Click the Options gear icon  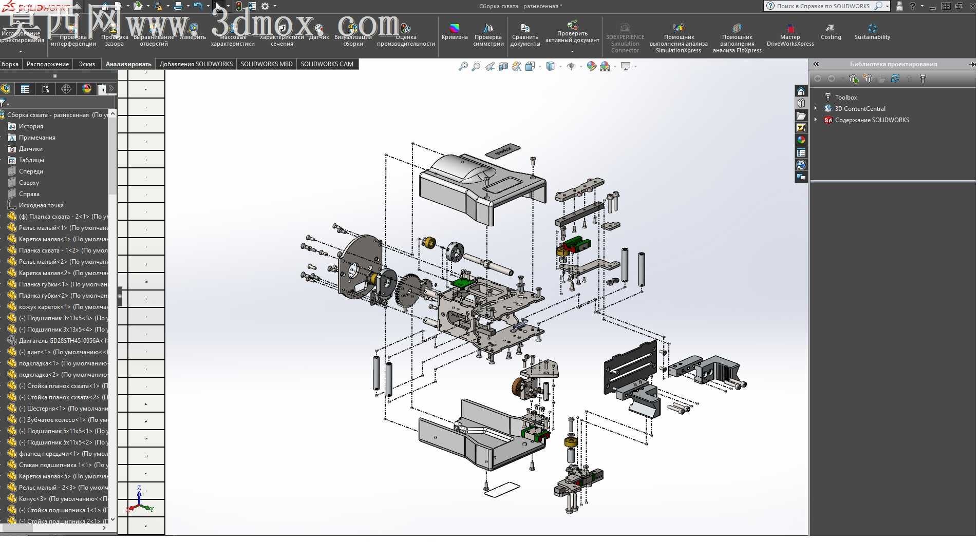tap(265, 6)
